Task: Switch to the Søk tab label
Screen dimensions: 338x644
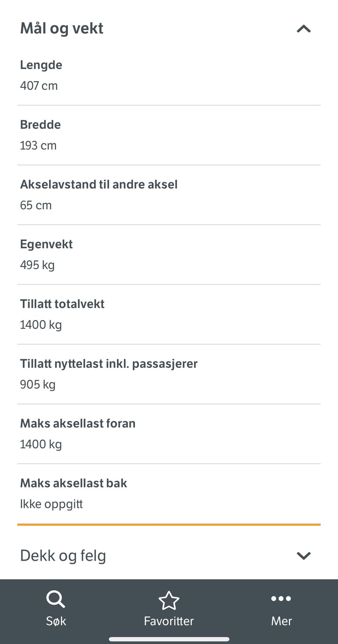Action: click(56, 621)
